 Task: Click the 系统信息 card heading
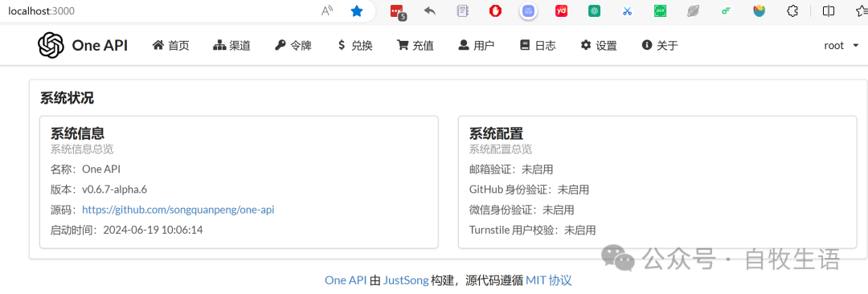point(77,133)
